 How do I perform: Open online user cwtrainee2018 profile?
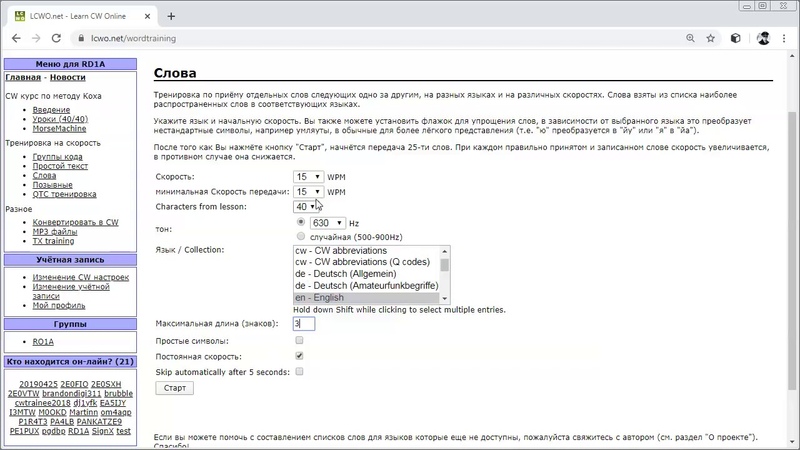[42, 403]
